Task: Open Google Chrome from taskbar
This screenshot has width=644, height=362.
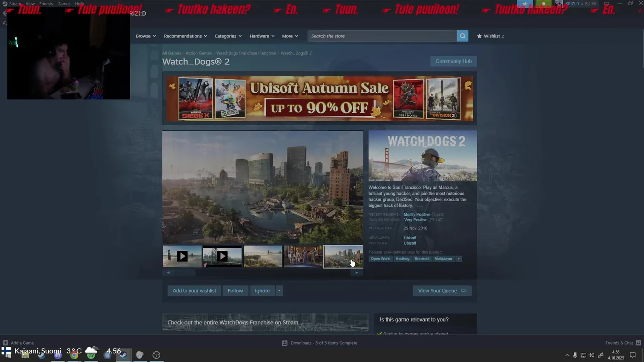Action: [x=74, y=355]
